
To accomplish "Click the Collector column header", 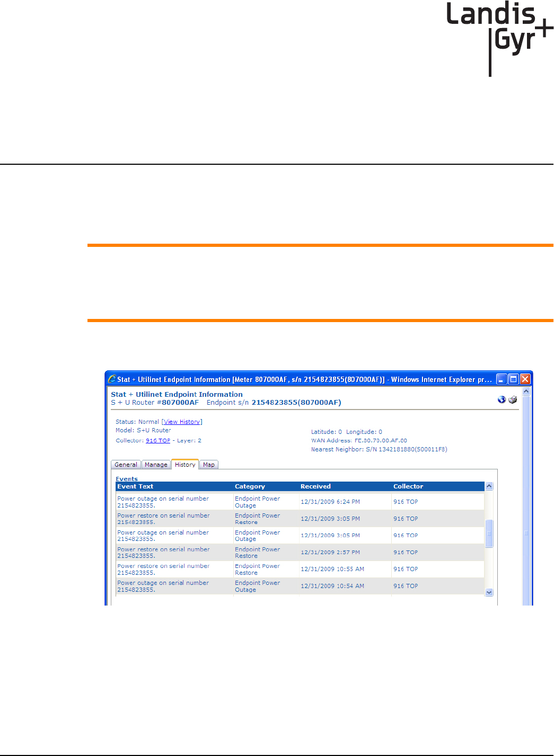I will 408,486.
